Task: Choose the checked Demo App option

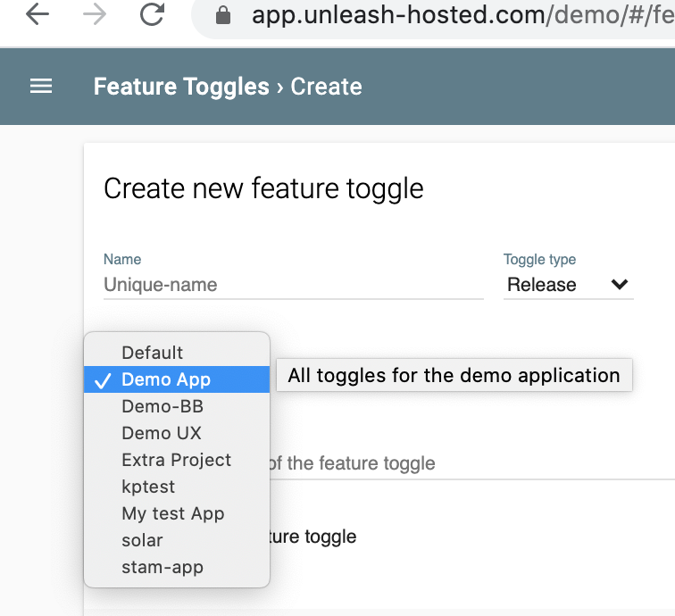Action: (166, 379)
